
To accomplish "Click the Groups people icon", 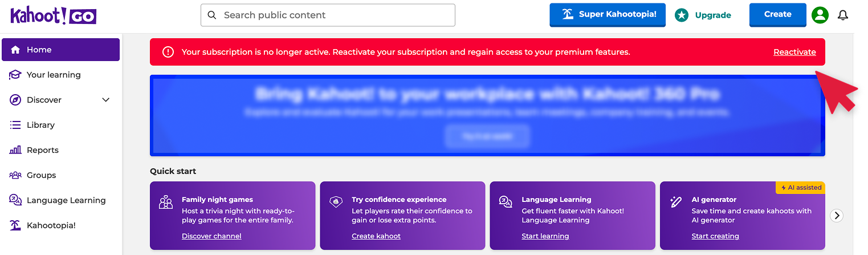I will pyautogui.click(x=15, y=175).
